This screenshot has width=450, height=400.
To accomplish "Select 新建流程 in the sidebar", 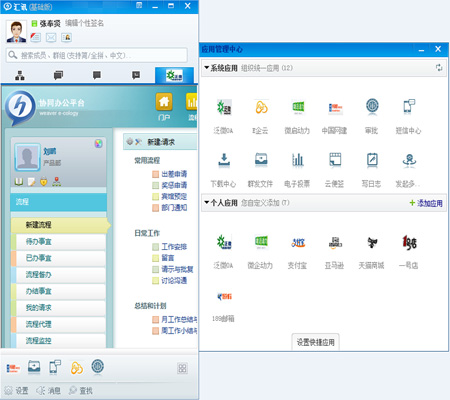I will tap(60, 225).
